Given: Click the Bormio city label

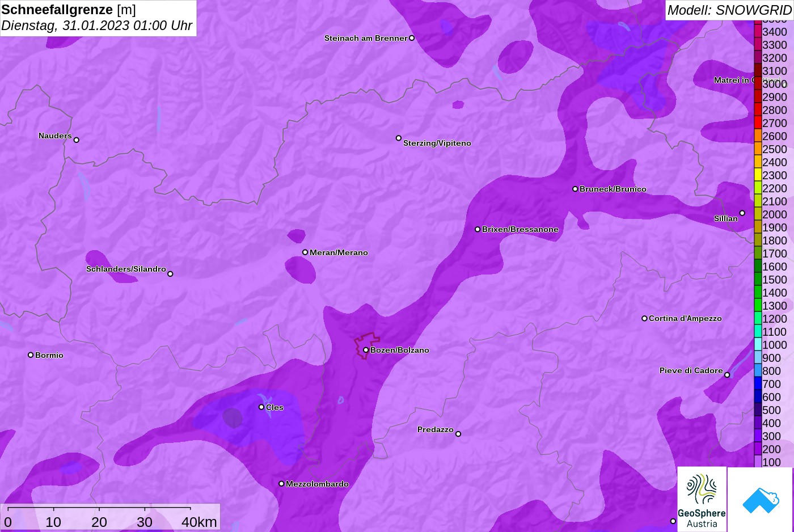Looking at the screenshot, I should click(x=49, y=355).
